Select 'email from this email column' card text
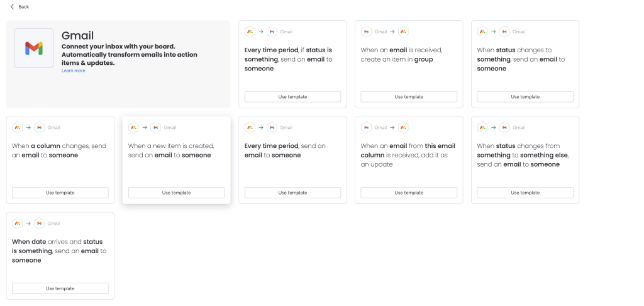 (408, 155)
